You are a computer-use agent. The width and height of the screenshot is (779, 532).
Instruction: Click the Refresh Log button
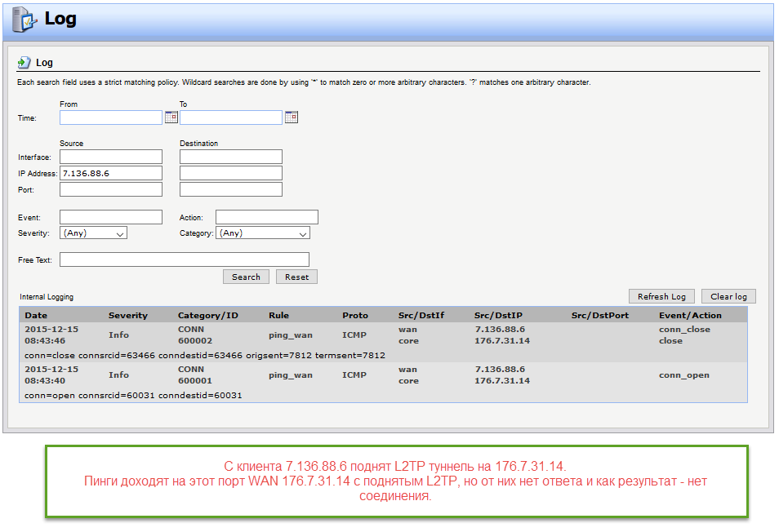coord(661,296)
